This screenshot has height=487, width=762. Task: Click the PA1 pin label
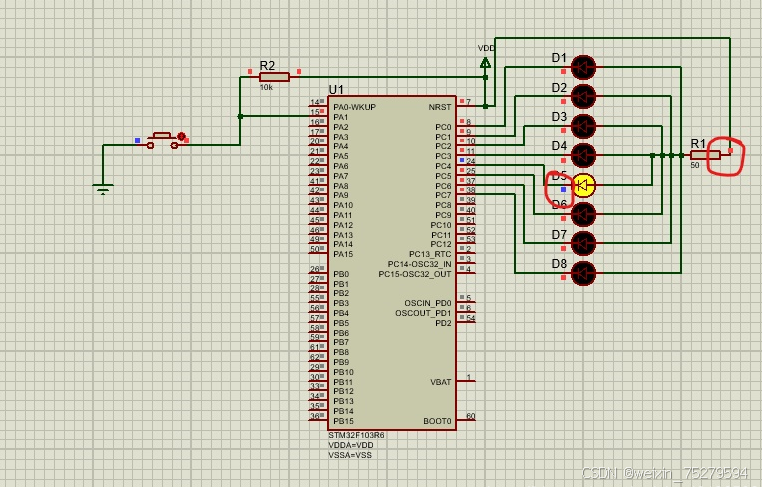pyautogui.click(x=341, y=117)
